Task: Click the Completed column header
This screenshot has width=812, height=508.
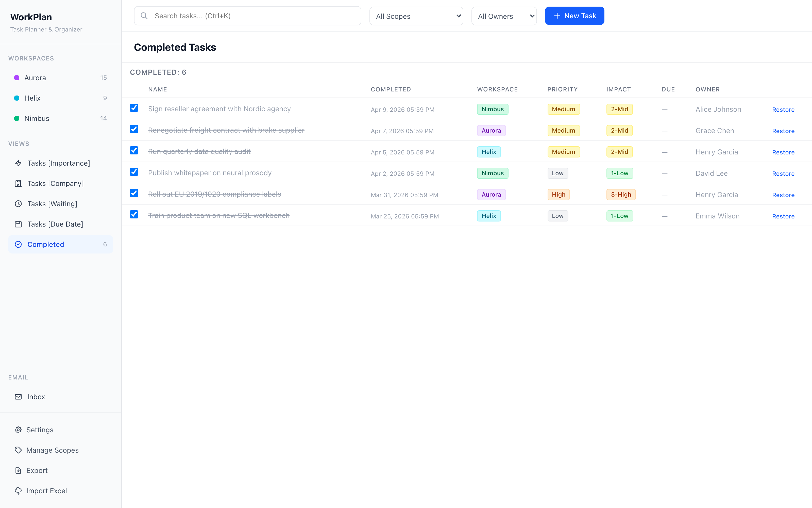Action: [391, 89]
